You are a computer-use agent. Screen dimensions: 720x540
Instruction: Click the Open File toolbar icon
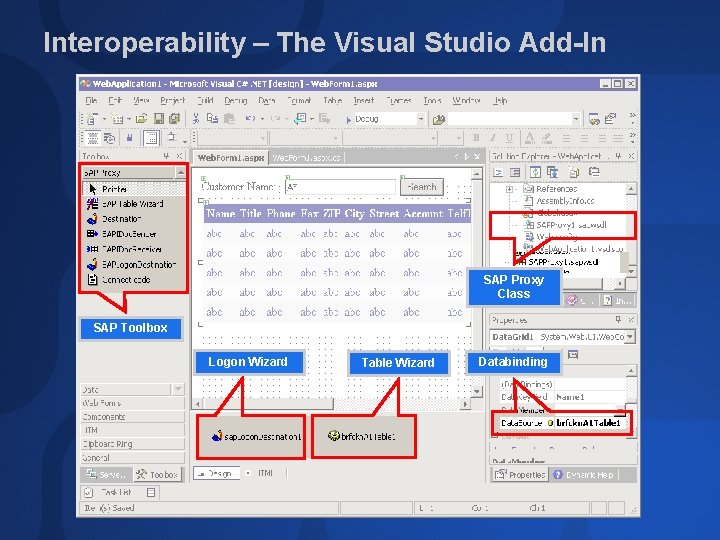click(x=141, y=119)
